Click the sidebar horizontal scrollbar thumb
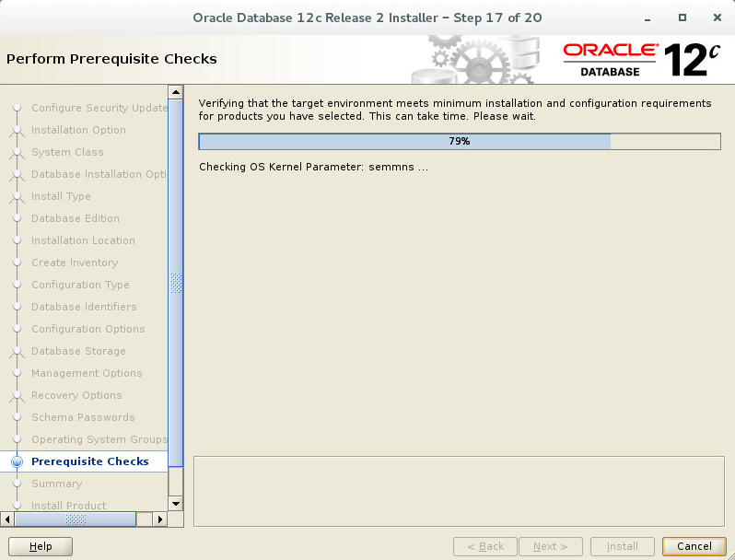Viewport: 735px width, 560px height. tap(75, 519)
